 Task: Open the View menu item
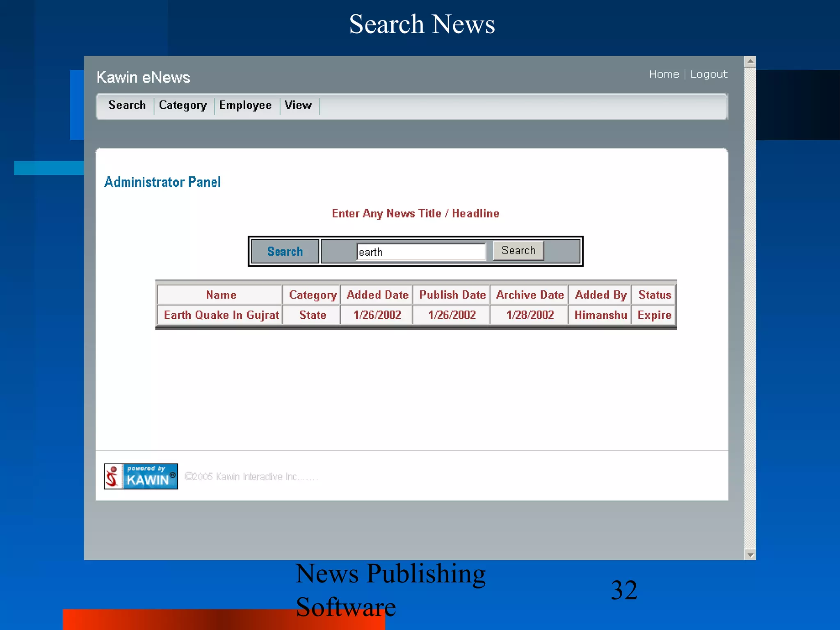pyautogui.click(x=298, y=105)
